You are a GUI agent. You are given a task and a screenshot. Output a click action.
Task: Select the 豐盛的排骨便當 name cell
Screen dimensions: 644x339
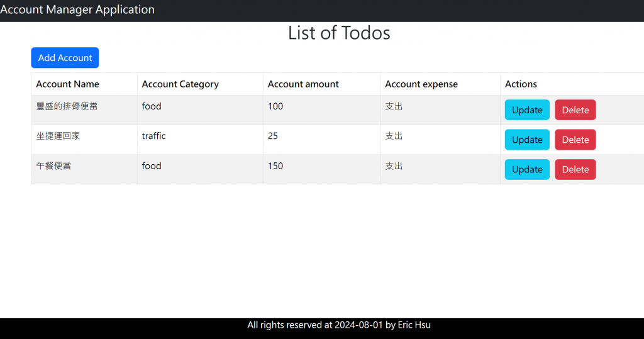(x=67, y=106)
